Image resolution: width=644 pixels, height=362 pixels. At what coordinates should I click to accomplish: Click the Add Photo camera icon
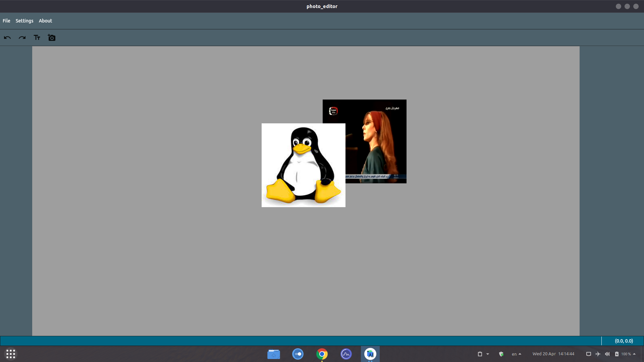click(51, 38)
